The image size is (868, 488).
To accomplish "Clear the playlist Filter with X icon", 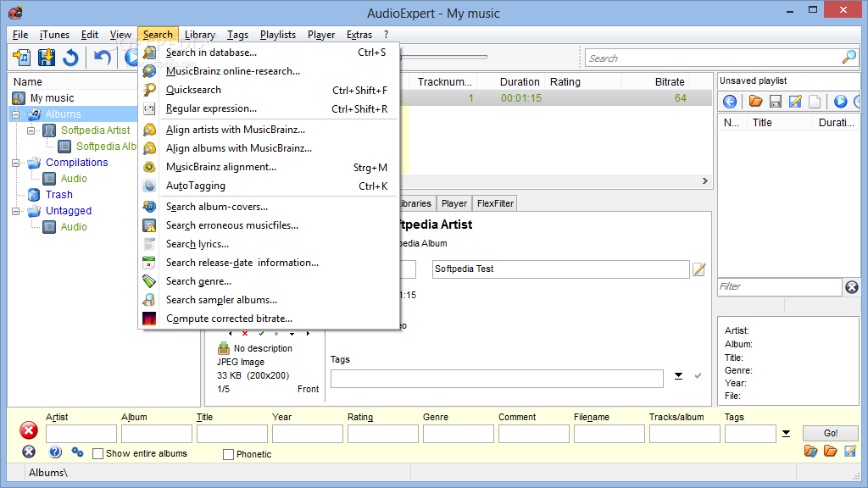I will point(852,286).
